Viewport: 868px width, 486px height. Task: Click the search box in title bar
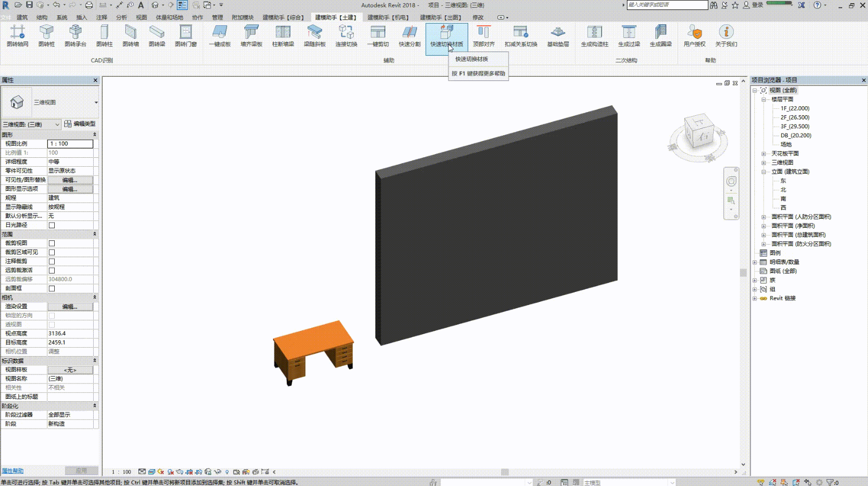pos(667,5)
